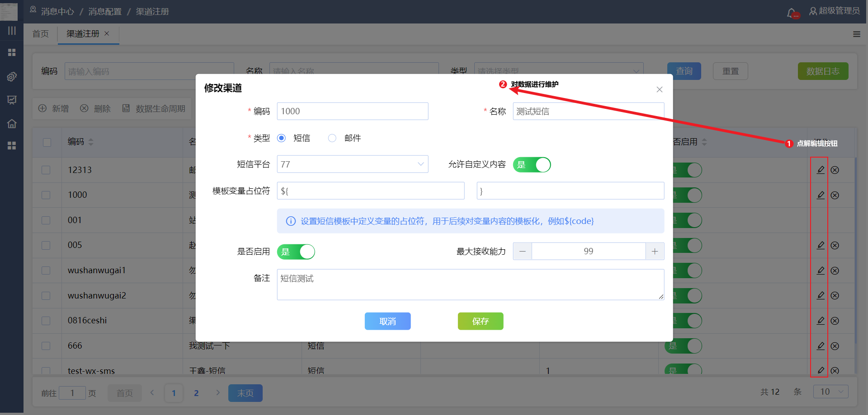
Task: Delete row 1000 with circle-x icon
Action: pyautogui.click(x=835, y=195)
